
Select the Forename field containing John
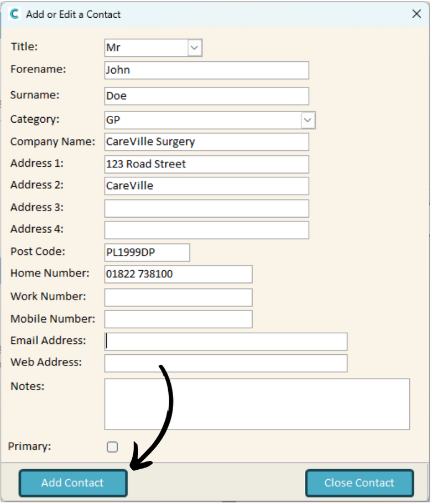tap(206, 70)
